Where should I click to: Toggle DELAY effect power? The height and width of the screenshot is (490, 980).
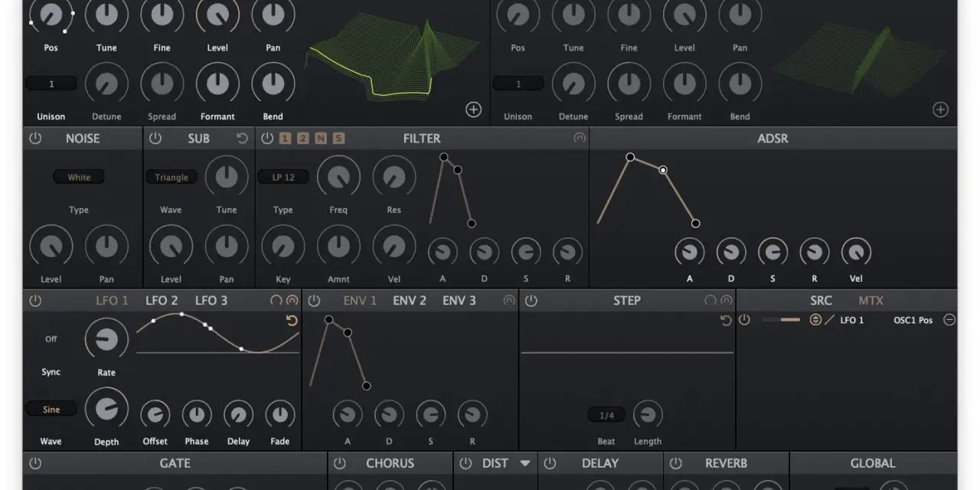(x=550, y=463)
